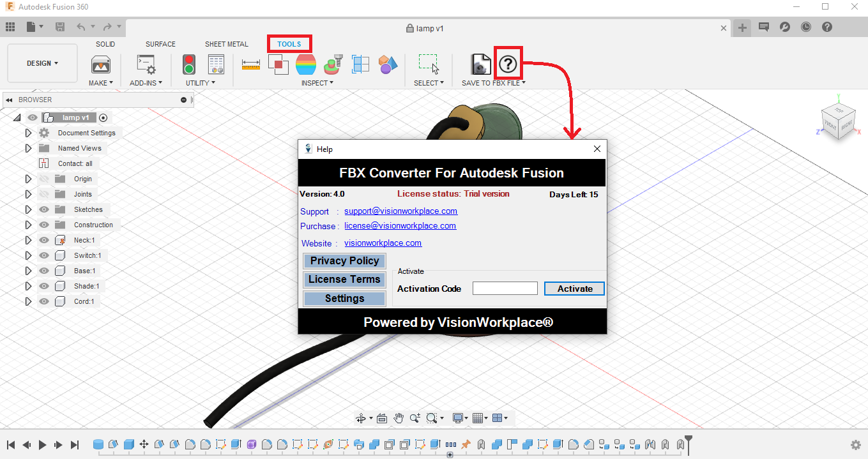Expand the Sketches folder
The width and height of the screenshot is (868, 459).
[28, 209]
